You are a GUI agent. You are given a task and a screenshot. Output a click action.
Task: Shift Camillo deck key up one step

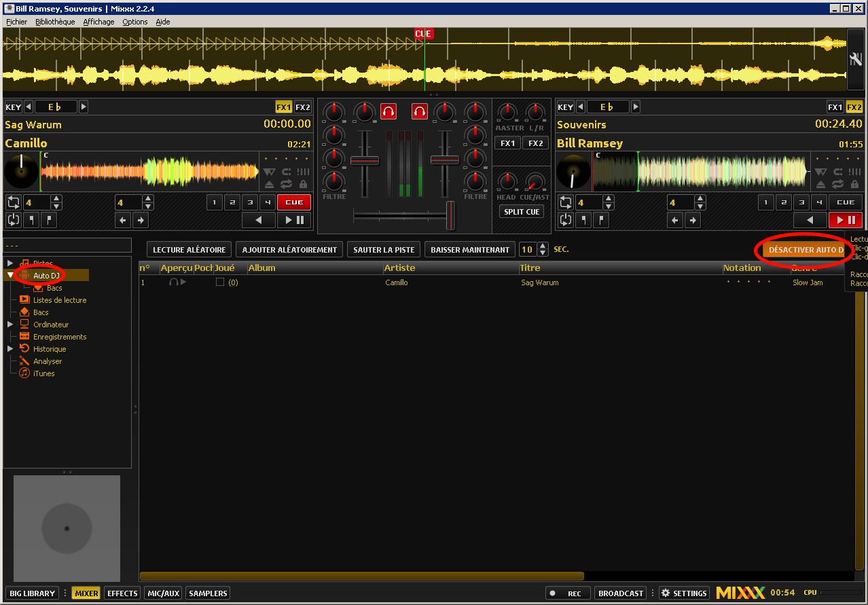(84, 107)
